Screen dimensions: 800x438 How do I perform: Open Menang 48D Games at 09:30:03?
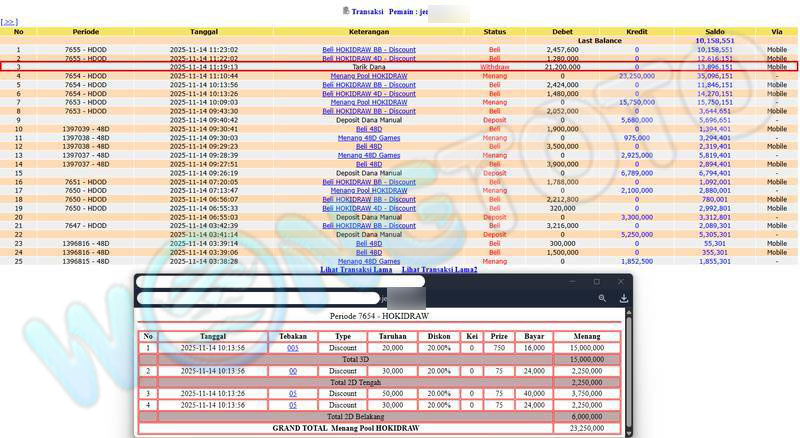coord(369,138)
